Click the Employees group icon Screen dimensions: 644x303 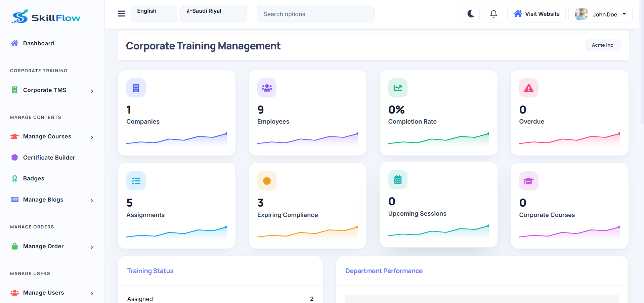point(267,88)
